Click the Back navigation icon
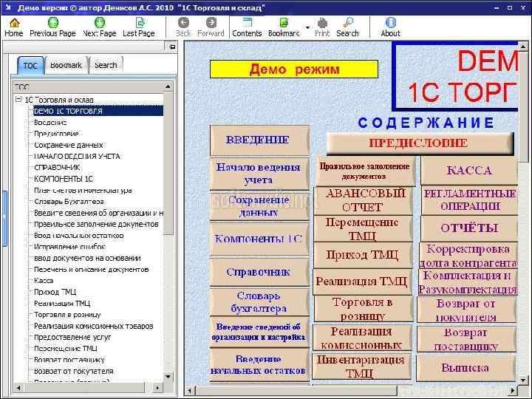 [x=183, y=27]
